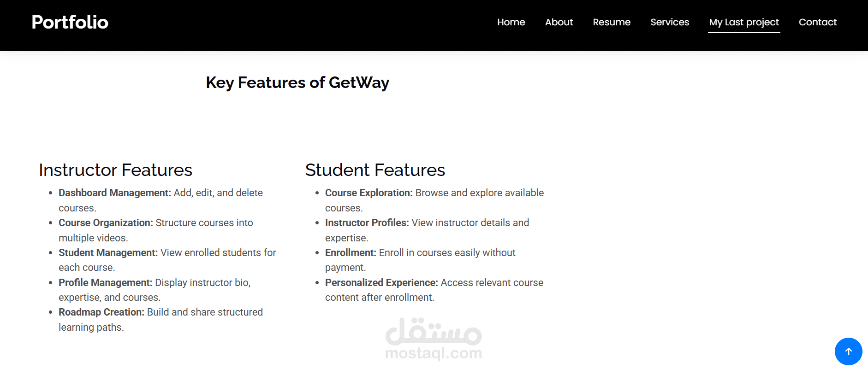The image size is (868, 369).
Task: Click the Key Features of GetWay heading
Action: [x=297, y=82]
